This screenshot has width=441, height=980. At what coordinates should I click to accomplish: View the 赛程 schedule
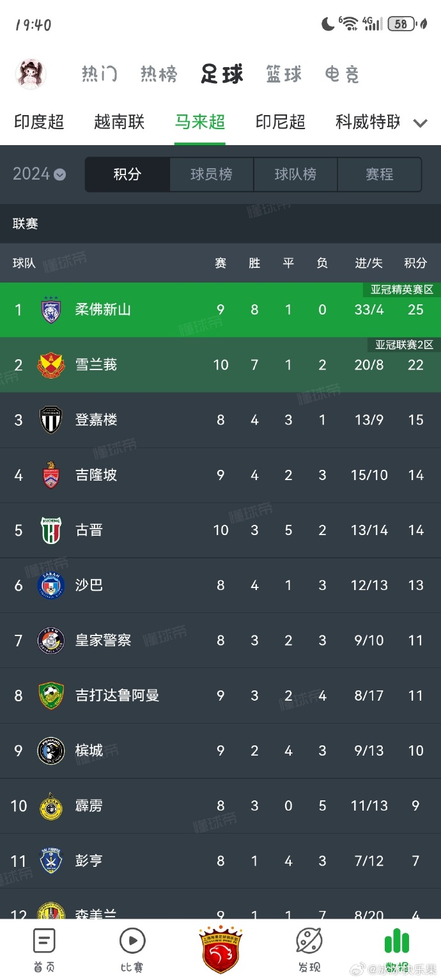point(380,174)
